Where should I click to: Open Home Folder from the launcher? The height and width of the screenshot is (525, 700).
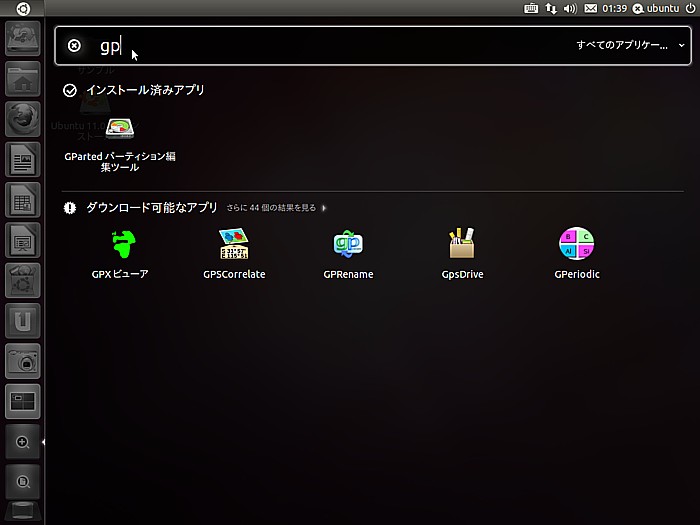point(23,79)
